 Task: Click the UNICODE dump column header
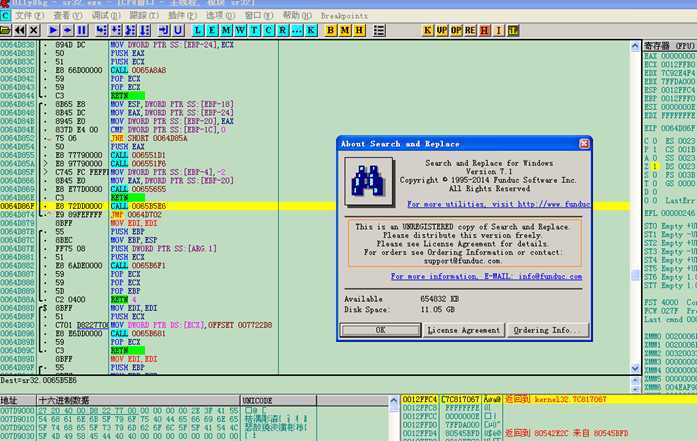tap(278, 401)
